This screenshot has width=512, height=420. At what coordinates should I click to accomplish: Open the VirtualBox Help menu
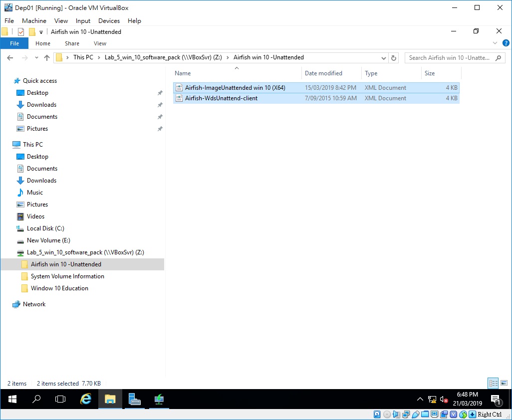point(134,20)
